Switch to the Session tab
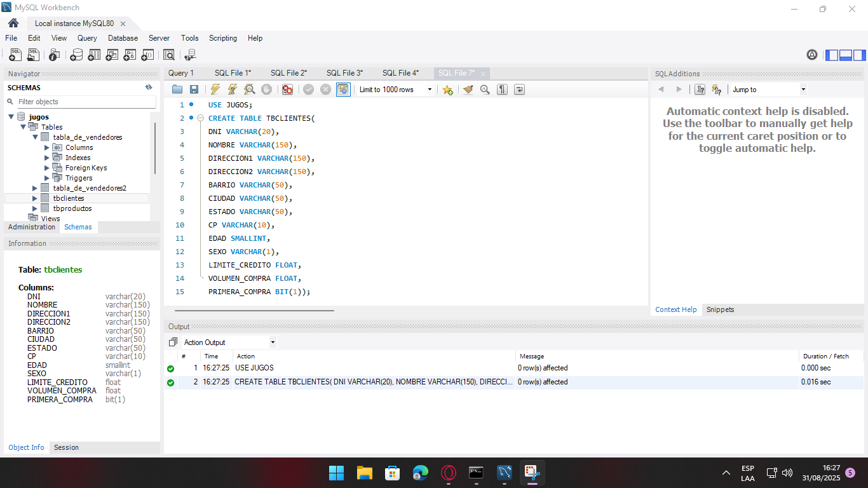868x488 pixels. point(66,447)
